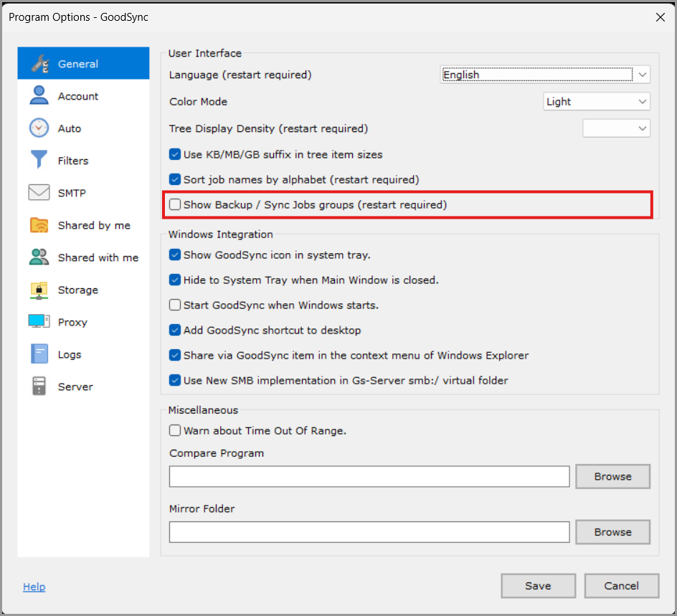
Task: Click the Shared by me folder icon
Action: tap(39, 225)
